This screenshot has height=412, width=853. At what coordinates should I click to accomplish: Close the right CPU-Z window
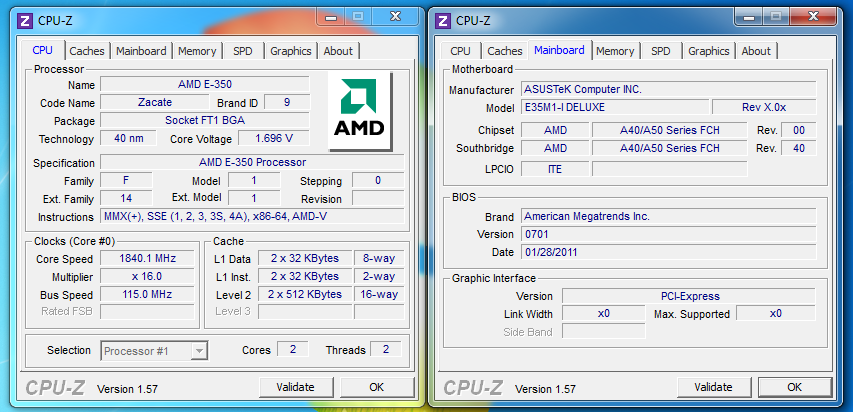click(x=813, y=17)
